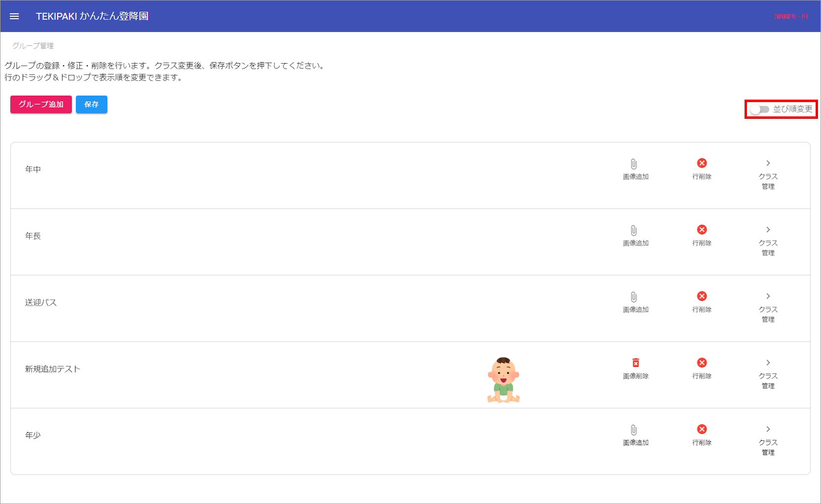Delete the 送迎バス group row
Image resolution: width=821 pixels, height=504 pixels.
702,296
